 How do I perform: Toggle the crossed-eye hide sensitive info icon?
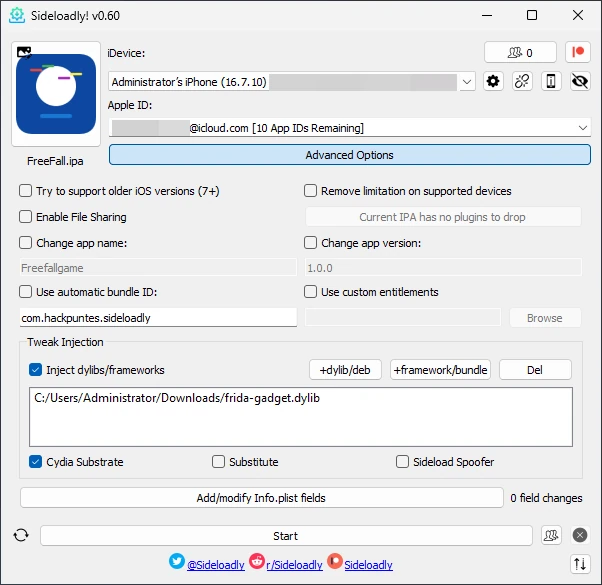click(580, 81)
